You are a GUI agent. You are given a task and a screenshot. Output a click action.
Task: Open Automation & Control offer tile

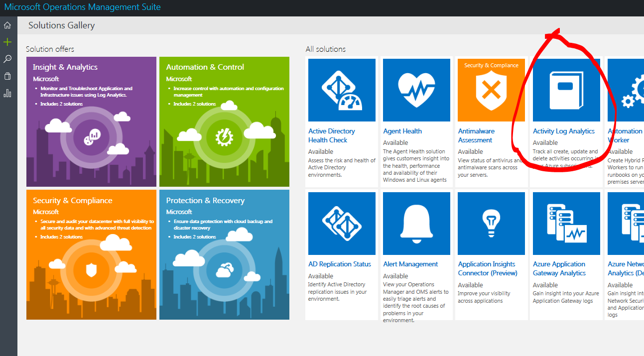point(224,121)
